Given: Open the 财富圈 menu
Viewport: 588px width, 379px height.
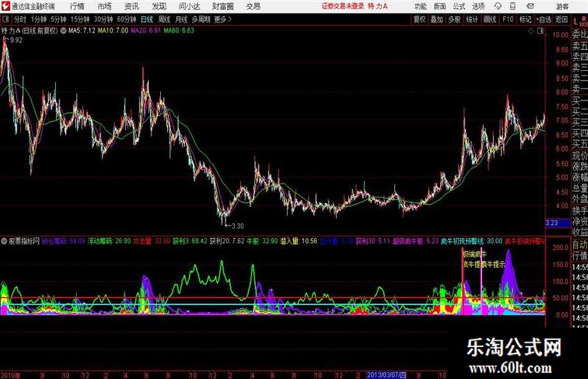Looking at the screenshot, I should tap(223, 6).
